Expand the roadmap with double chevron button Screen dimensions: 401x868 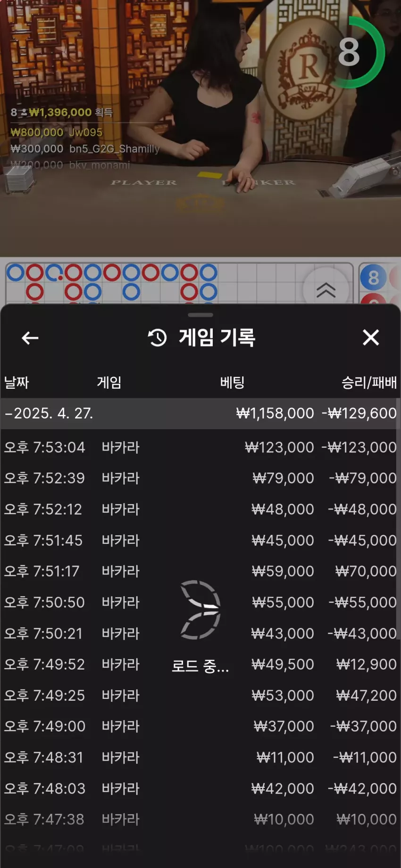326,289
